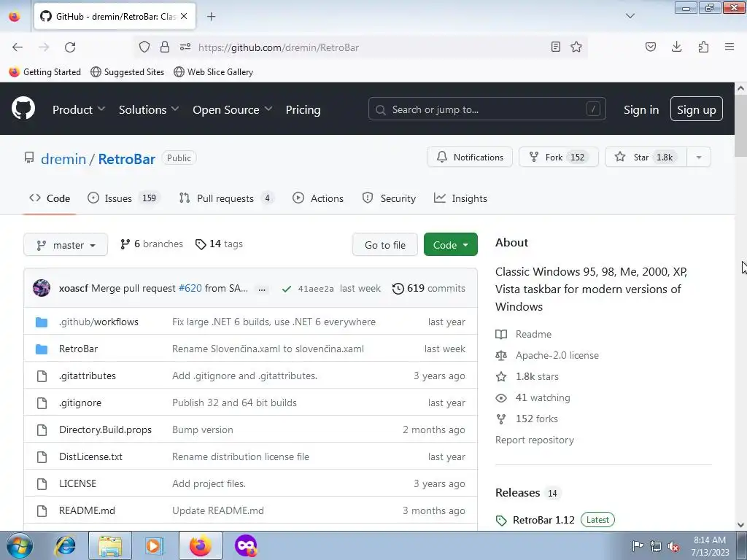Bookmark this page with star icon
The image size is (747, 560).
click(x=576, y=47)
